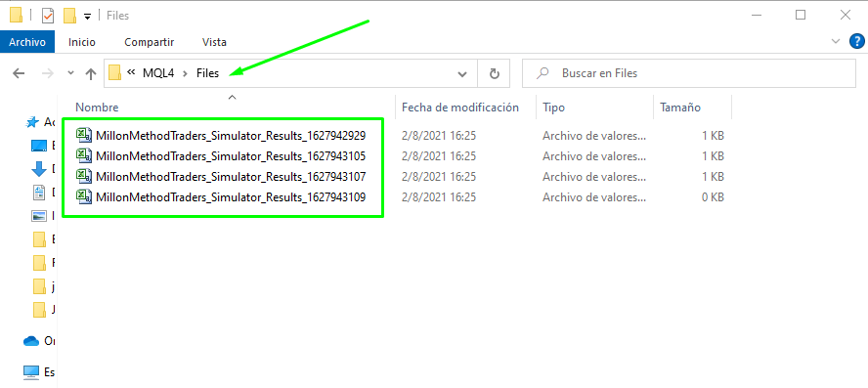
Task: Click the folder icon in the address bar
Action: tap(115, 72)
